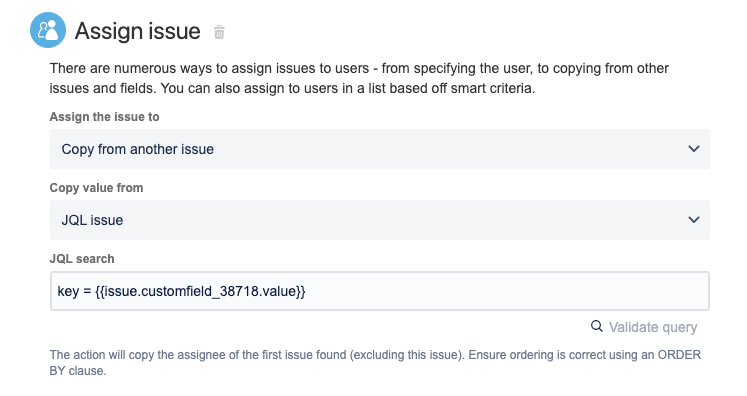This screenshot has height=396, width=747.
Task: Click the magnifier icon beside Validate query
Action: coord(596,326)
